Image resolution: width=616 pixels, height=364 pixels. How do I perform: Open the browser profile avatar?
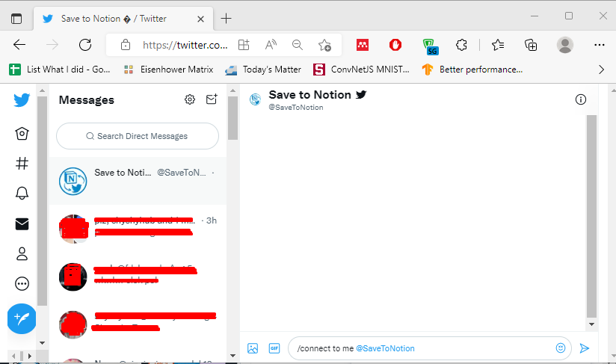[x=565, y=45]
